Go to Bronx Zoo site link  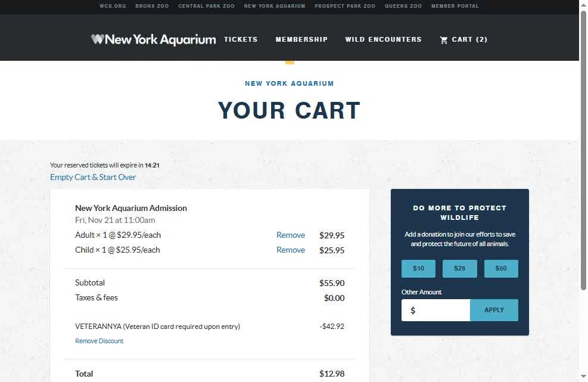[x=152, y=6]
